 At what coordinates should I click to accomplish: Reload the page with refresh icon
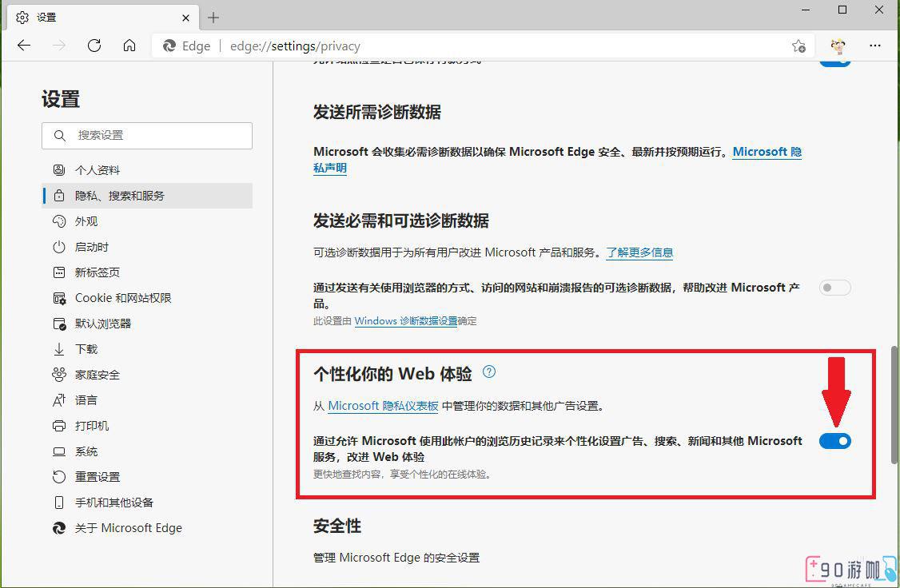point(94,46)
